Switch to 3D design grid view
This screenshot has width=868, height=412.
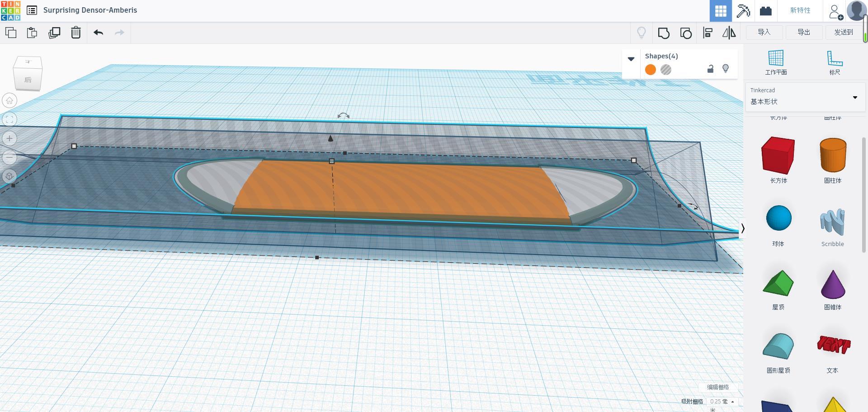(721, 11)
